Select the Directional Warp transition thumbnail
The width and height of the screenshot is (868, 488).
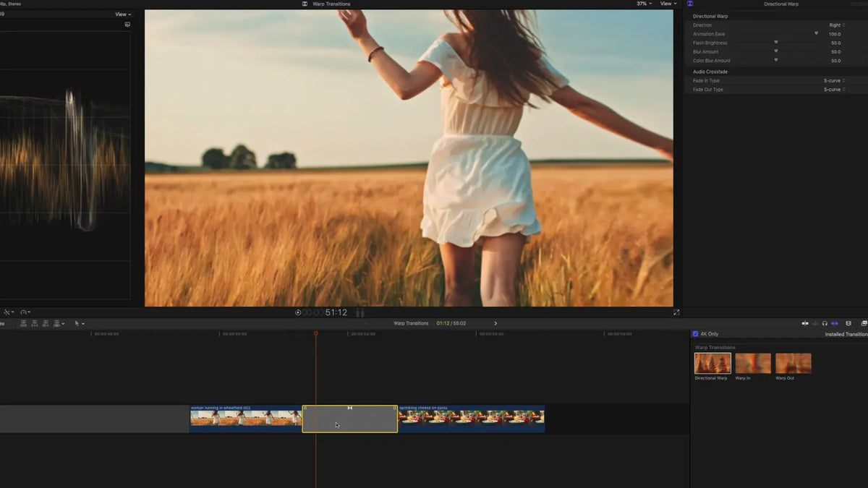tap(712, 363)
